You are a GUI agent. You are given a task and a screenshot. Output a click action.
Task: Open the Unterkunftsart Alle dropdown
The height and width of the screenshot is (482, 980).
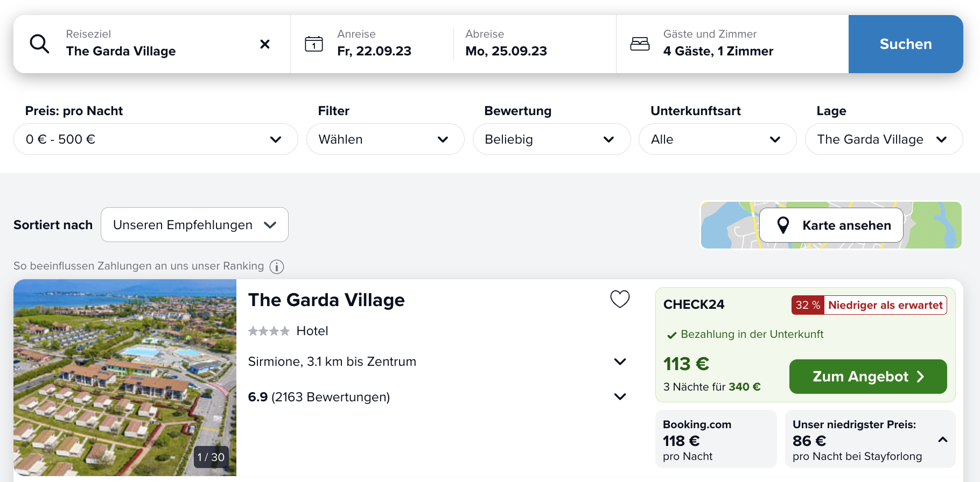pos(717,139)
